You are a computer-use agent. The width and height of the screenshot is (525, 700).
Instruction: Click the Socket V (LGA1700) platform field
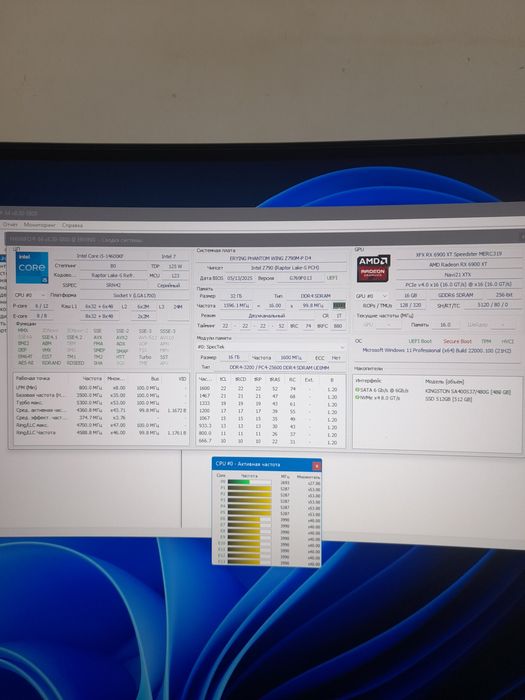(x=134, y=295)
